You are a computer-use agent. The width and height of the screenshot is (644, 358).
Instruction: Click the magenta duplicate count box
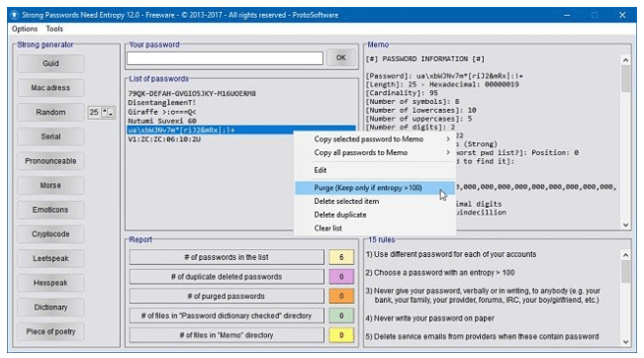(x=341, y=277)
